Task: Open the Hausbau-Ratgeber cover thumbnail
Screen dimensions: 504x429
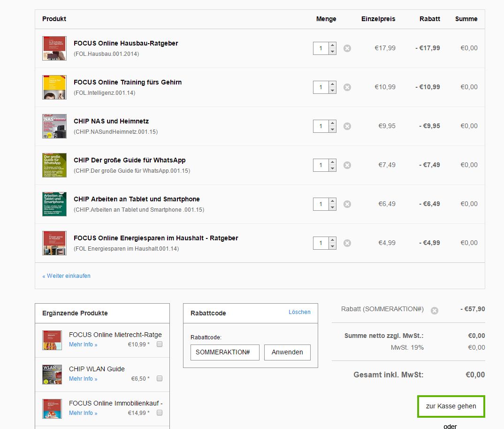Action: [54, 48]
